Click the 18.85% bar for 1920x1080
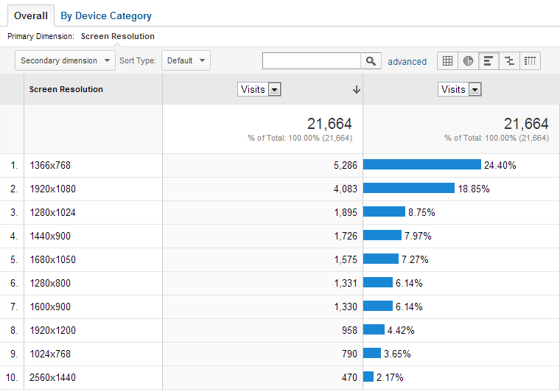Viewport: 560px width, 392px height. (409, 188)
